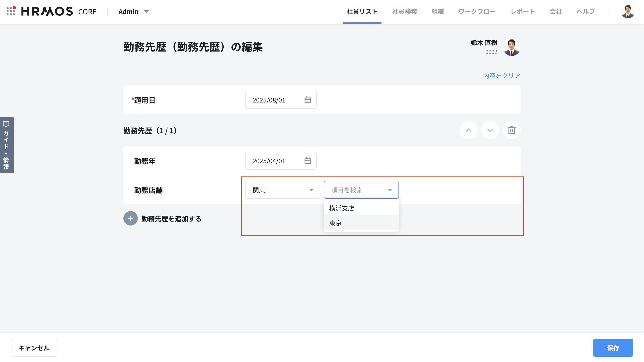Click the plus icon to add work history
The height and width of the screenshot is (362, 644).
coord(130,218)
